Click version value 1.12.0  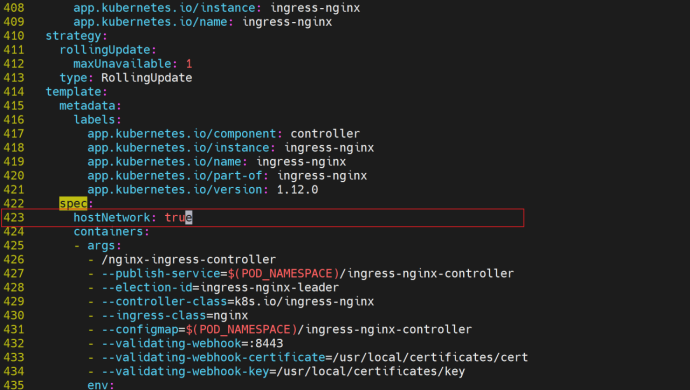point(297,190)
